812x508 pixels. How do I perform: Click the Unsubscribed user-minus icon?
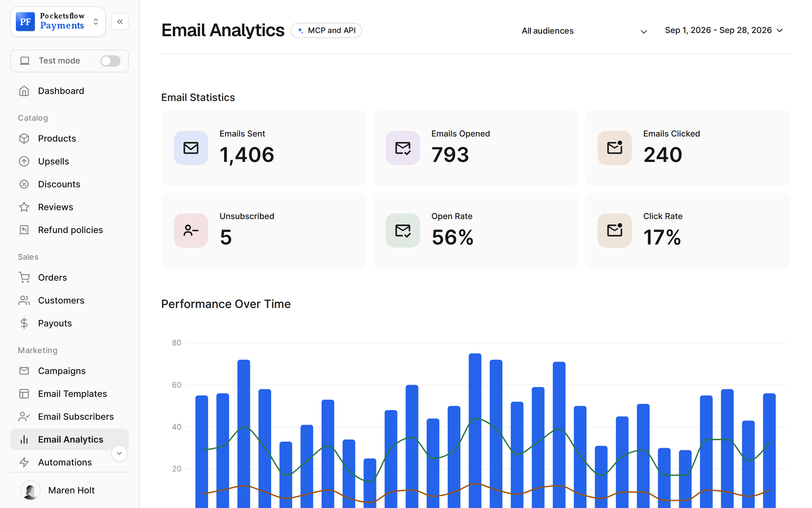tap(191, 231)
